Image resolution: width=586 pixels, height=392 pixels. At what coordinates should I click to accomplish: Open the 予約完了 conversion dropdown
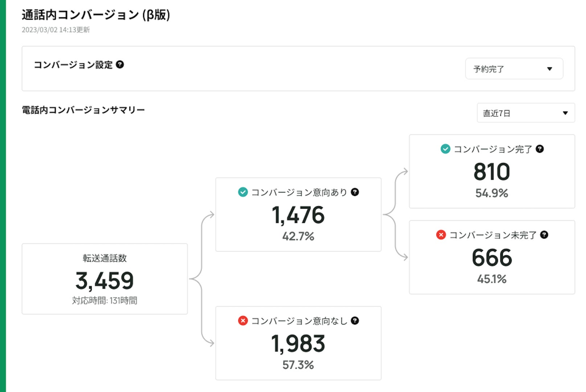[x=514, y=69]
